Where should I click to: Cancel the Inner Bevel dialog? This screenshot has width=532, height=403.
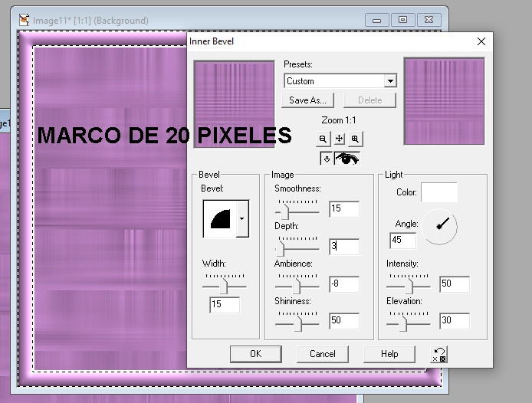(x=323, y=354)
